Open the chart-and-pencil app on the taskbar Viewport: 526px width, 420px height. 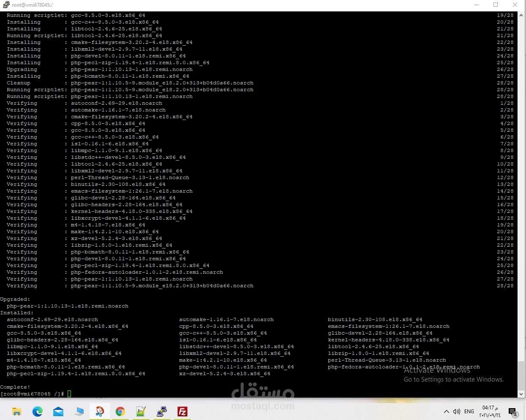141,412
